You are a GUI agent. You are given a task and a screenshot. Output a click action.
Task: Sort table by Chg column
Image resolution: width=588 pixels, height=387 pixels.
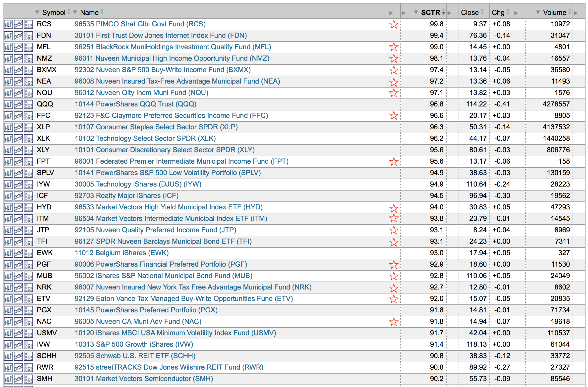508,12
